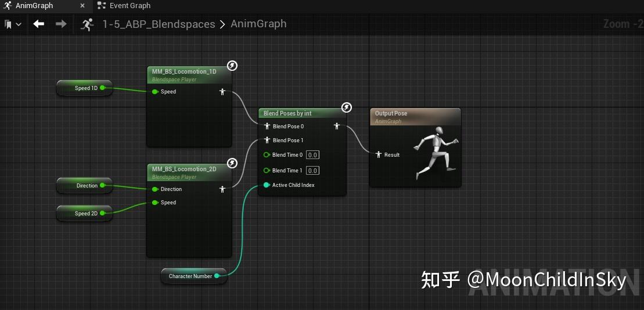
Task: Edit the Blend Time 0 value field
Action: pyautogui.click(x=312, y=155)
